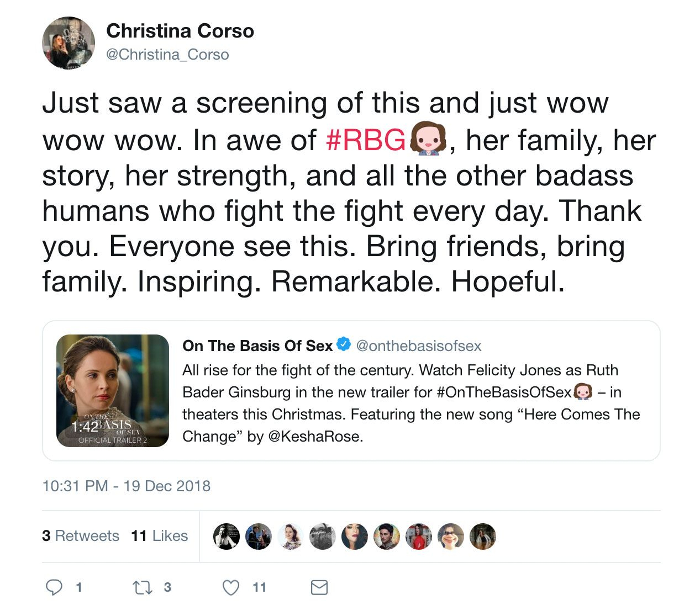The height and width of the screenshot is (616, 700).
Task: Click the reply speech bubble icon
Action: point(54,587)
